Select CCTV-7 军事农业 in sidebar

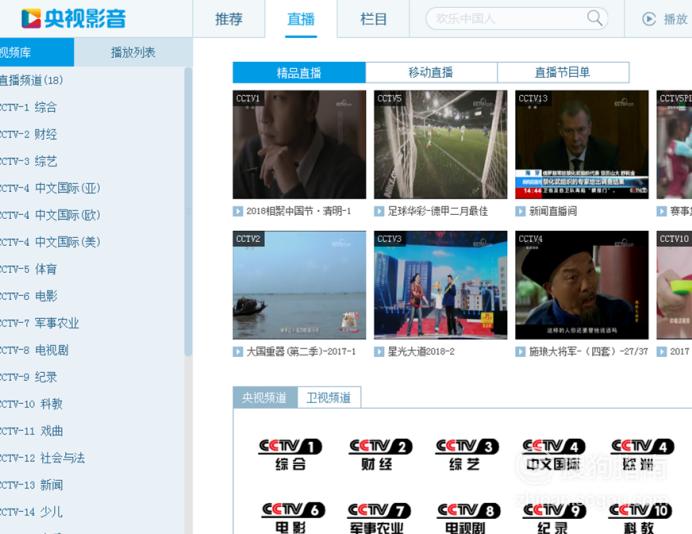point(39,323)
